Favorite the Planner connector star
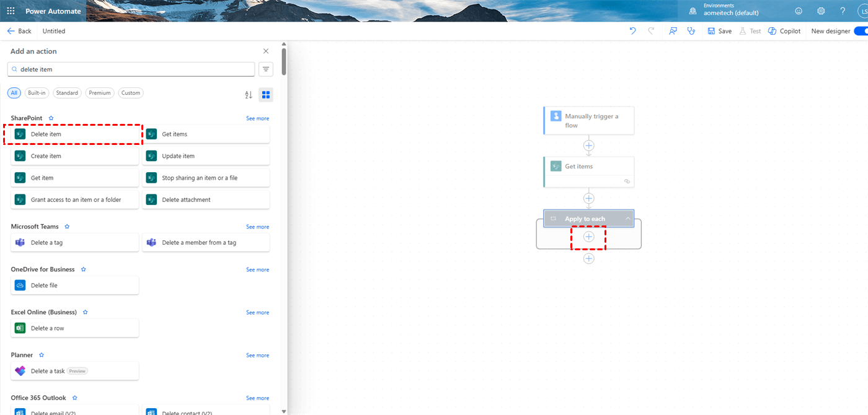 pyautogui.click(x=42, y=355)
